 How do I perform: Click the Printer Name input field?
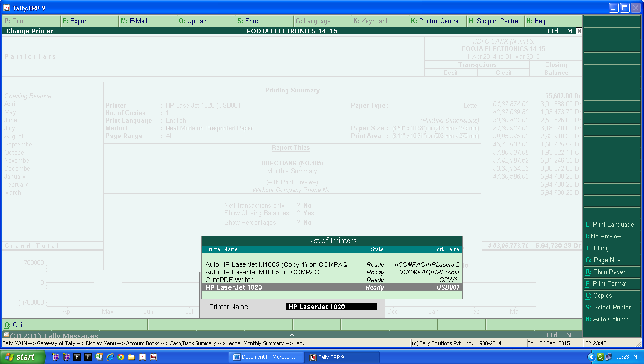click(x=331, y=307)
